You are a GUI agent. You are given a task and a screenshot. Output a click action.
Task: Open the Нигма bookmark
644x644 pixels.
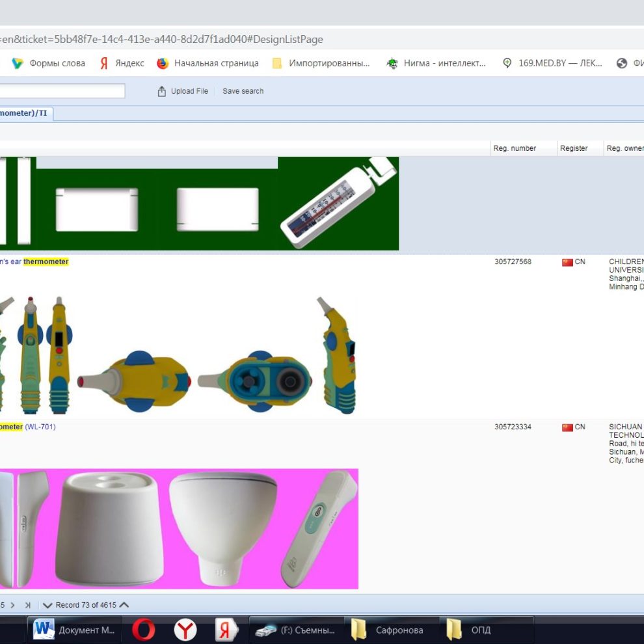point(436,63)
